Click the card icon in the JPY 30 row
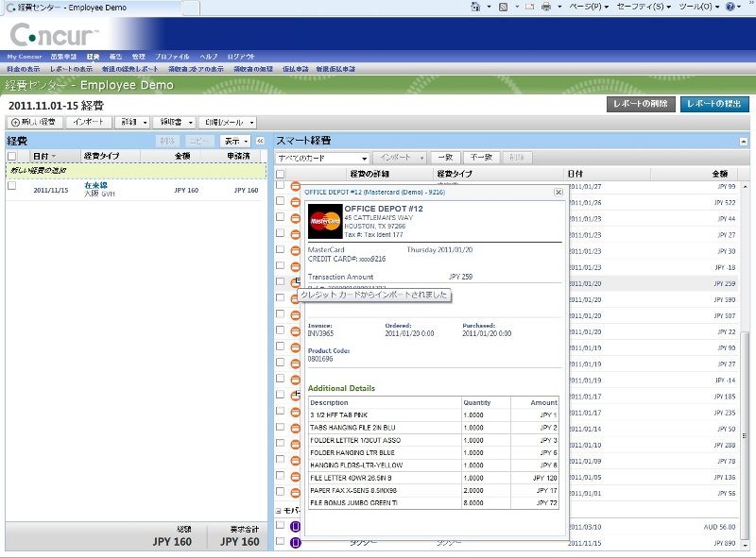 [x=296, y=250]
